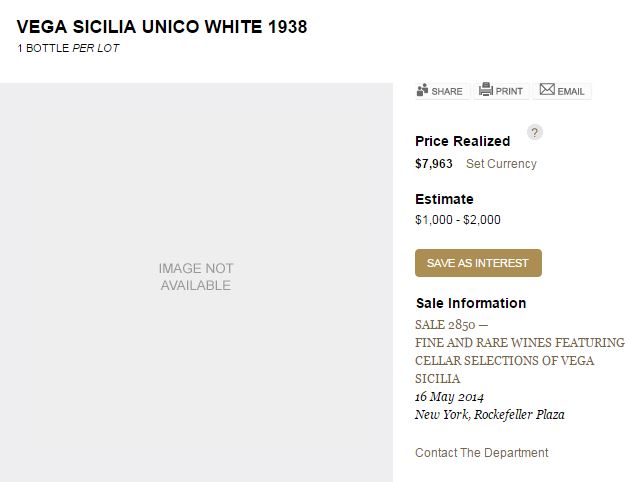Viewport: 627px width, 482px height.
Task: Click the Set Currency link
Action: 501,164
